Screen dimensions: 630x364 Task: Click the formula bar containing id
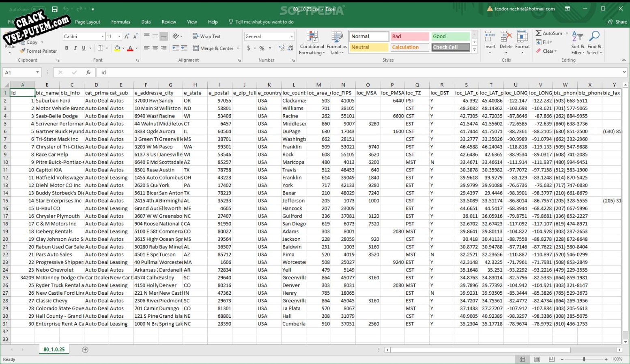tap(359, 73)
